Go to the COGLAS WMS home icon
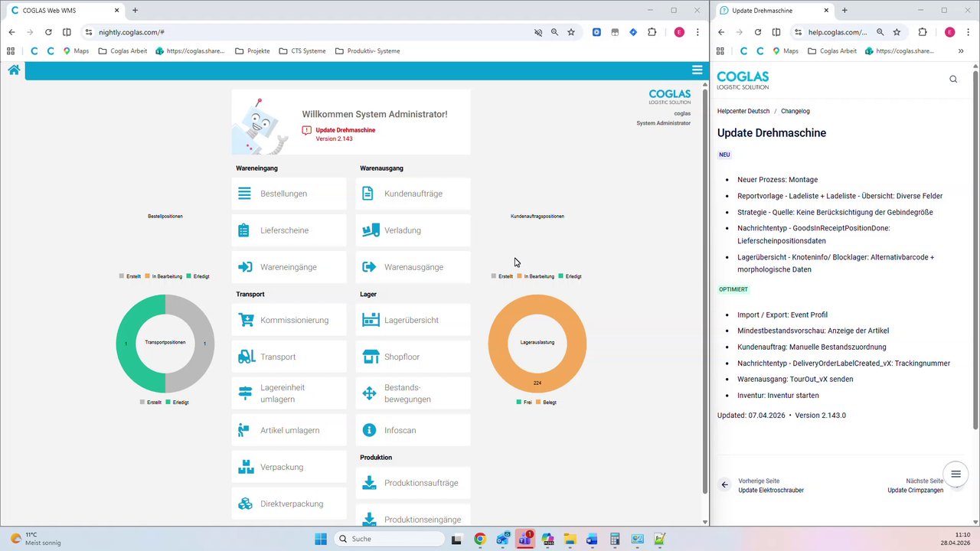Image resolution: width=980 pixels, height=551 pixels. click(14, 70)
